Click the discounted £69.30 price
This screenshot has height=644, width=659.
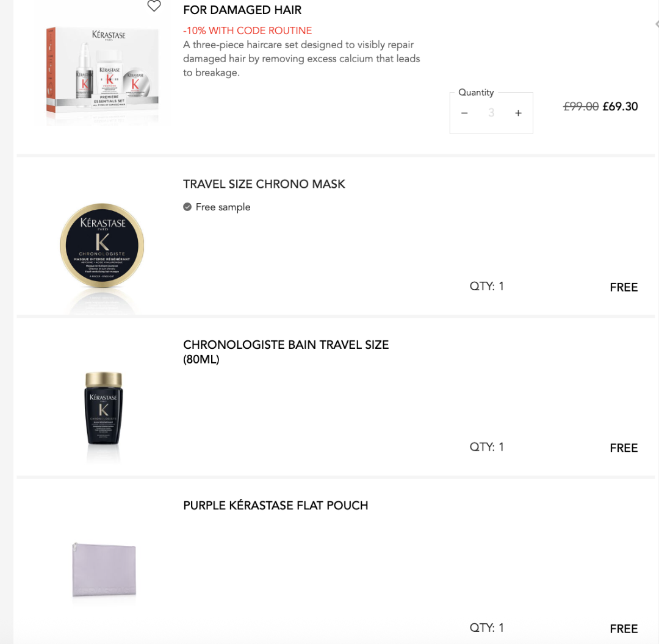[620, 107]
